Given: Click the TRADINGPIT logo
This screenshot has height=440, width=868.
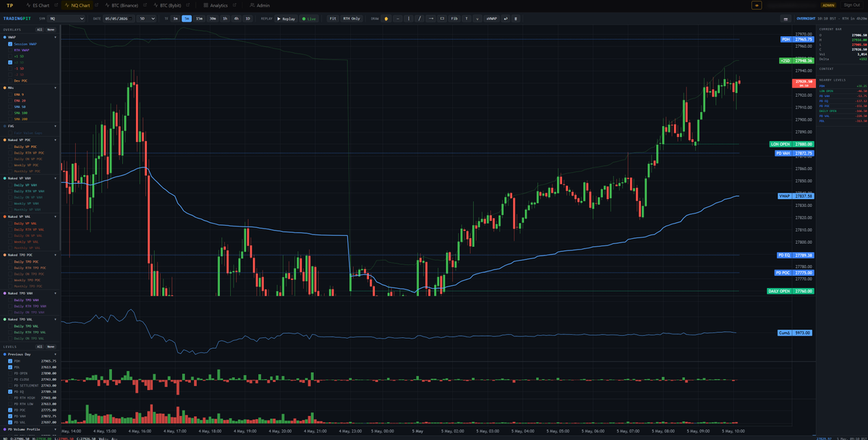Looking at the screenshot, I should point(17,18).
